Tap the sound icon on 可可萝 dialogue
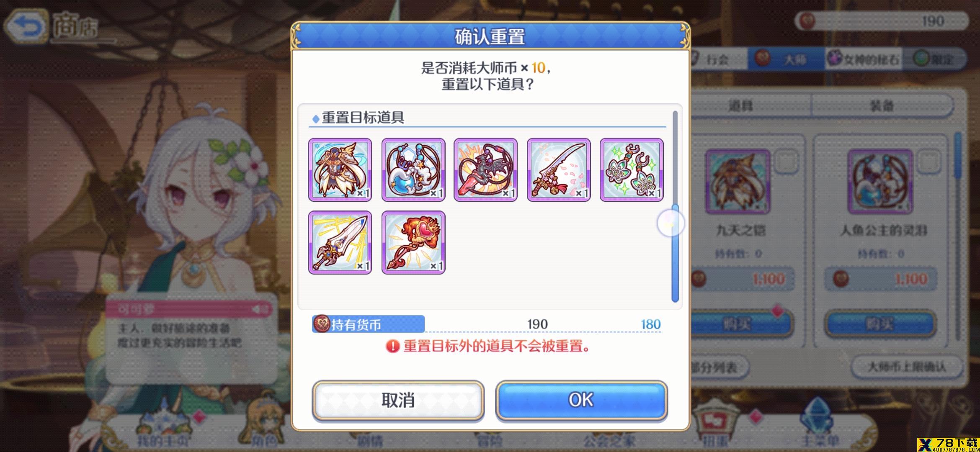This screenshot has height=452, width=980. [x=260, y=309]
